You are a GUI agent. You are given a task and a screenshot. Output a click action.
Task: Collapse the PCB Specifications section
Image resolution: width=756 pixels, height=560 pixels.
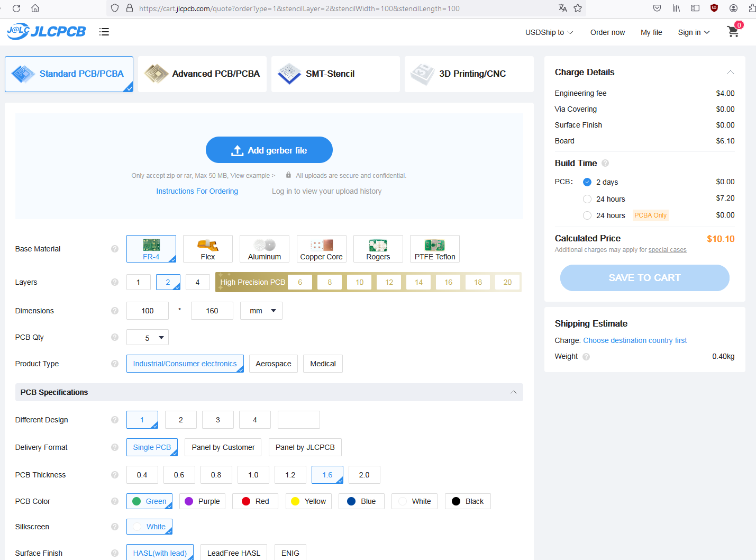tap(514, 392)
